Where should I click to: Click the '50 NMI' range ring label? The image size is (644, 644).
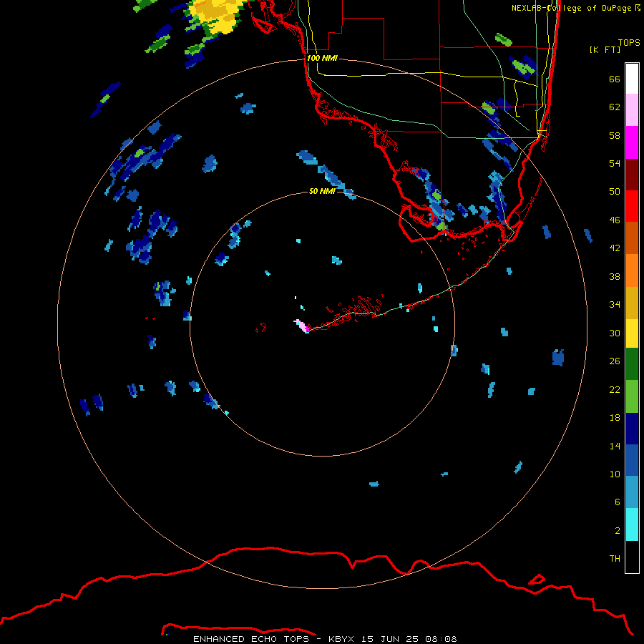click(x=322, y=191)
